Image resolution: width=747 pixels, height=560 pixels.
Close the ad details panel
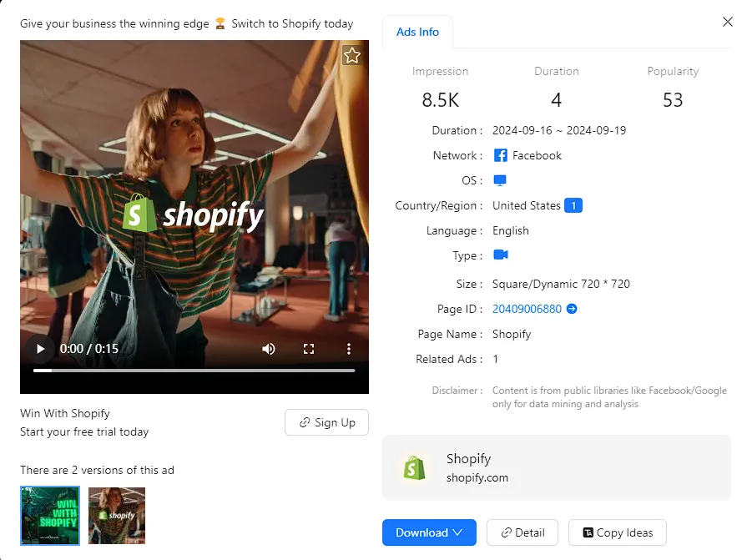coord(727,23)
